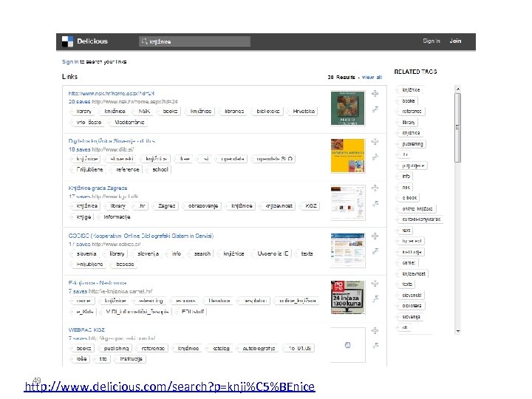Viewport: 532px width, 399px height.
Task: Click the related tags scrollbar down arrow
Action: point(457,331)
